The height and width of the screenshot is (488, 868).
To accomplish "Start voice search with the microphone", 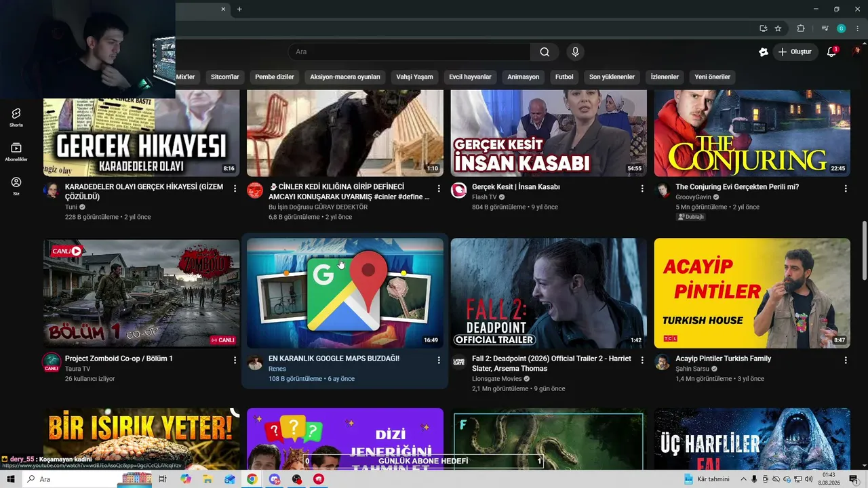I will (x=575, y=52).
